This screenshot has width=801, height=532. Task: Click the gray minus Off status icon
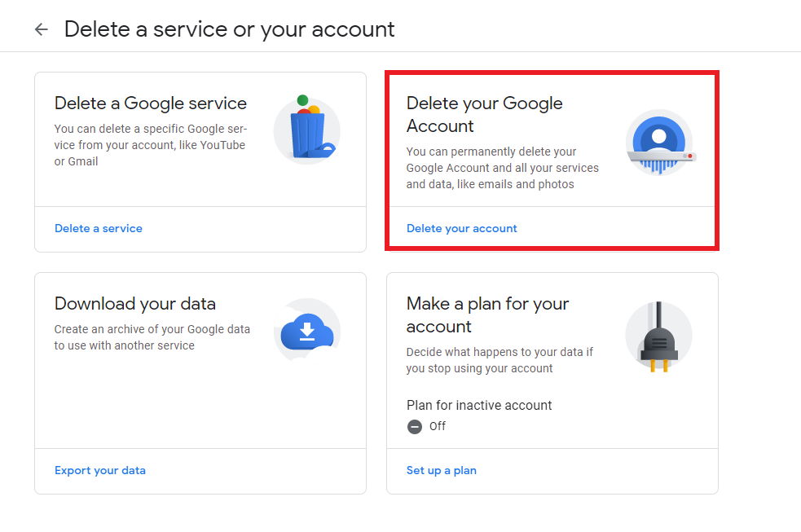click(415, 426)
